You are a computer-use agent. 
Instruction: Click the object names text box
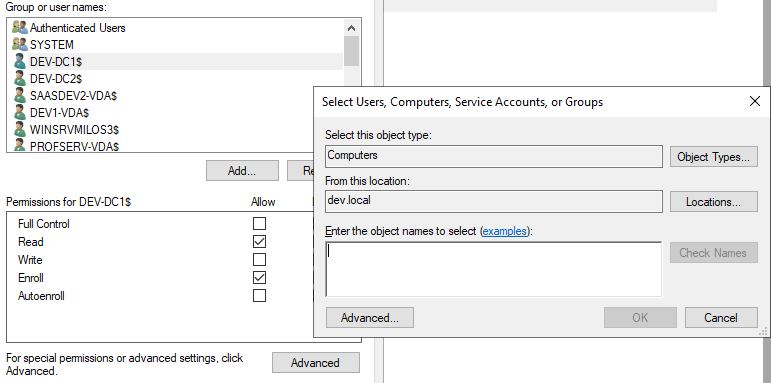[494, 269]
